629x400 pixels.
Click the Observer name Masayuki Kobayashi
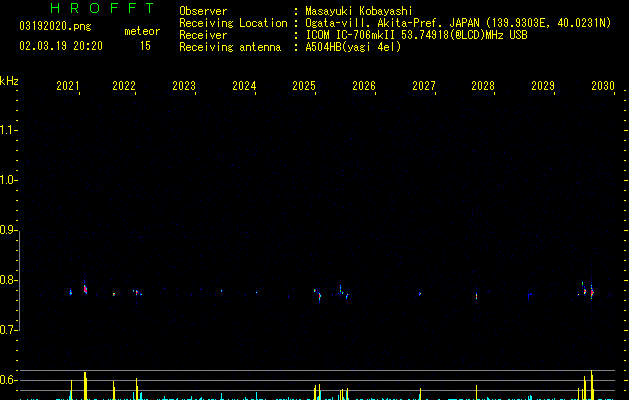[359, 11]
